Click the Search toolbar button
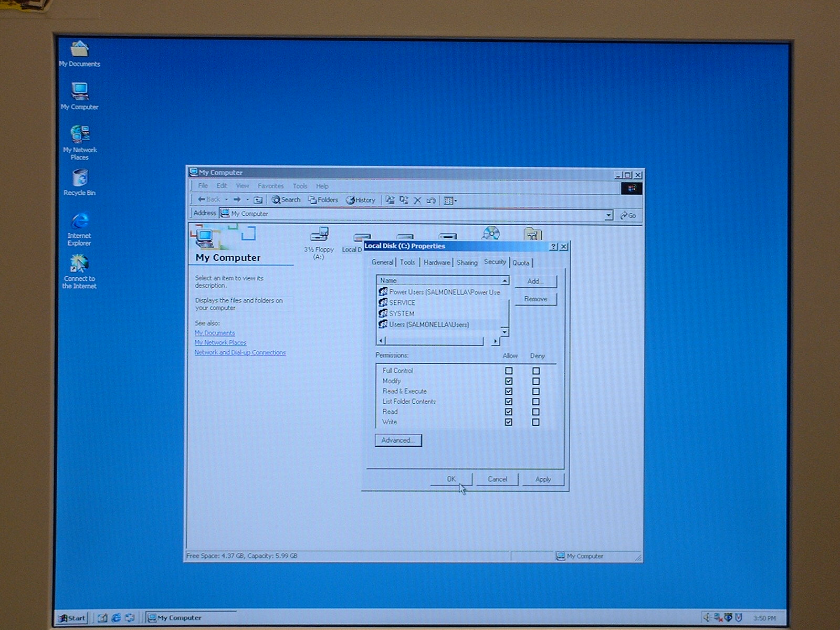This screenshot has height=630, width=840. [286, 200]
